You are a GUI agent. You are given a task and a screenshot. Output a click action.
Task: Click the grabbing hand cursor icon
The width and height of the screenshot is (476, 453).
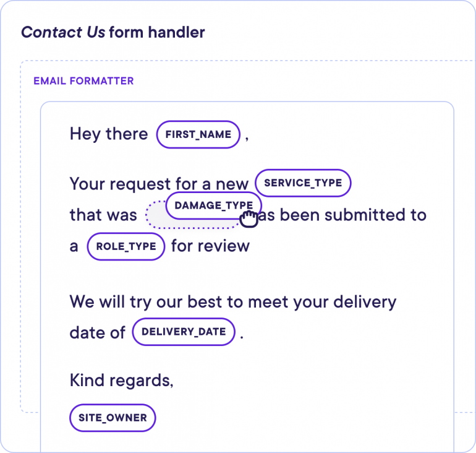tap(249, 218)
